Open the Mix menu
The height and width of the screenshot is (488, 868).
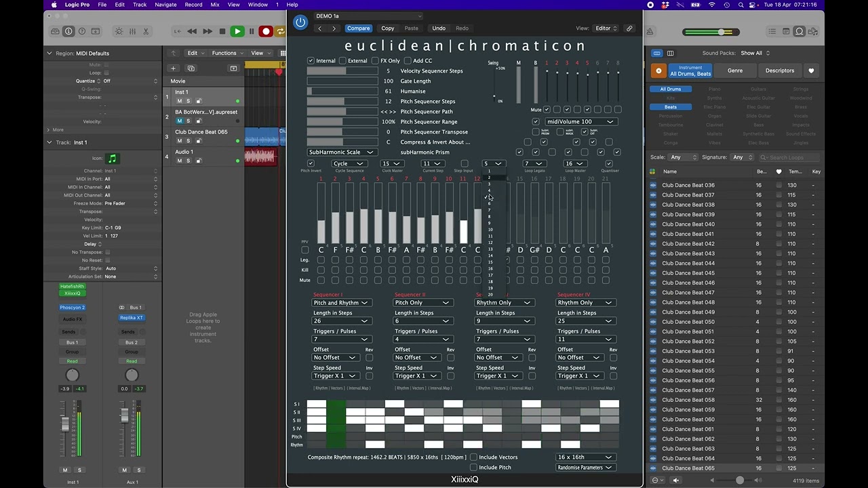click(215, 5)
